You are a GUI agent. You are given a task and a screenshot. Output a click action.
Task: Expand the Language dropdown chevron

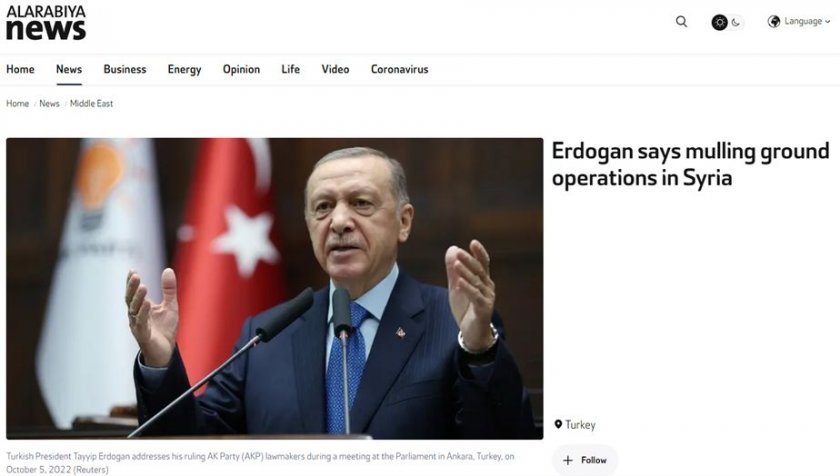pos(828,22)
